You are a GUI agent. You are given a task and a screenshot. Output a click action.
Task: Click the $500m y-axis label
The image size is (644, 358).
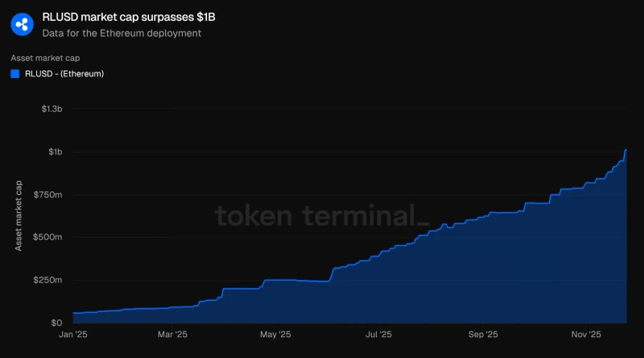[50, 237]
